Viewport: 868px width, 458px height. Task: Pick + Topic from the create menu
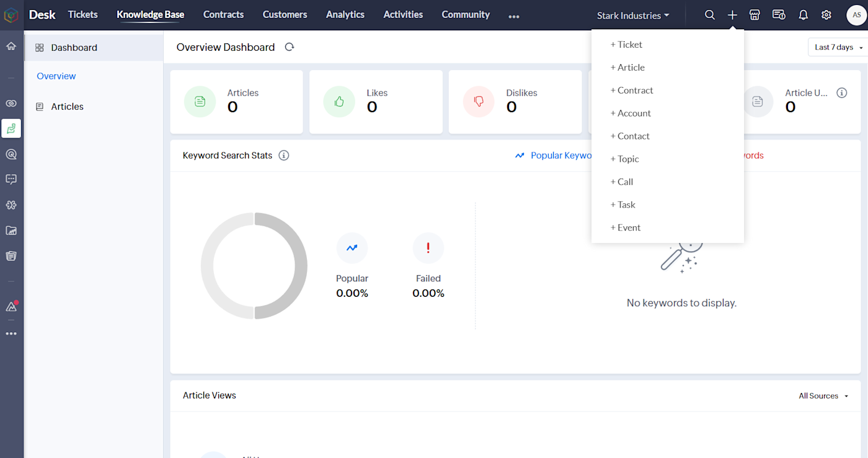coord(668,159)
